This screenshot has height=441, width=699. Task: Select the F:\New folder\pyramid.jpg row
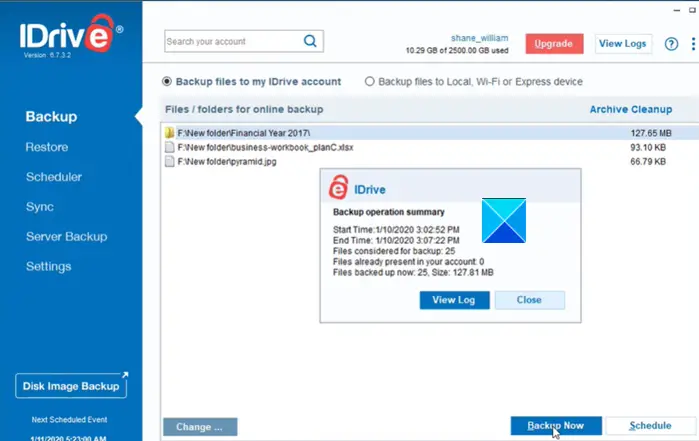point(430,161)
